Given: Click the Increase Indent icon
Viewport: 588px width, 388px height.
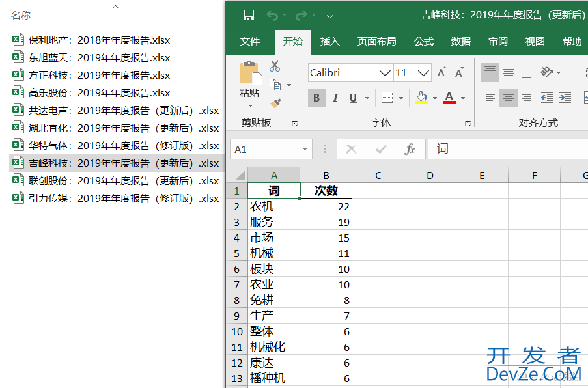Looking at the screenshot, I should tap(565, 98).
